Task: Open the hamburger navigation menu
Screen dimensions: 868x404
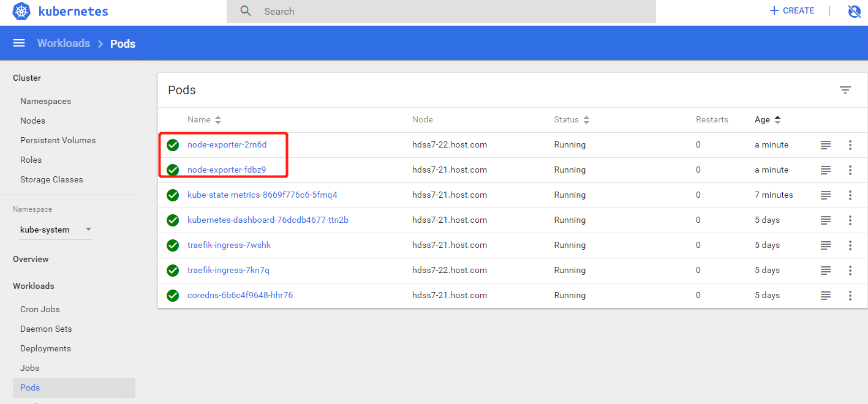Action: point(19,43)
